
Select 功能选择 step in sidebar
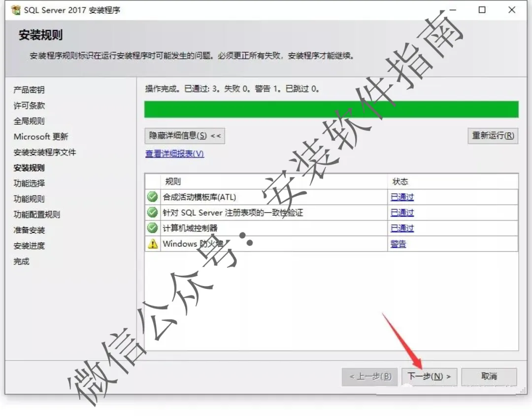tap(29, 184)
